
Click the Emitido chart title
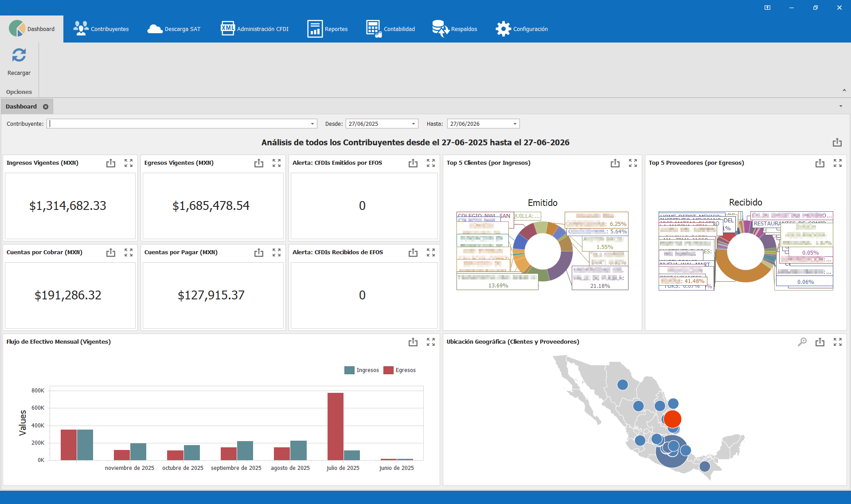click(x=543, y=203)
